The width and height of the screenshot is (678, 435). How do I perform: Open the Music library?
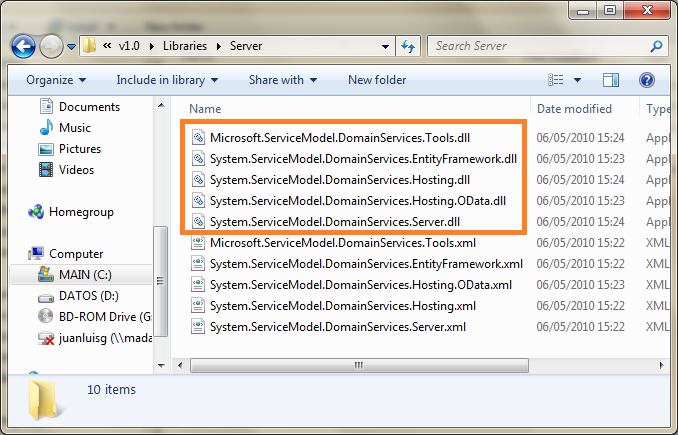(x=74, y=128)
